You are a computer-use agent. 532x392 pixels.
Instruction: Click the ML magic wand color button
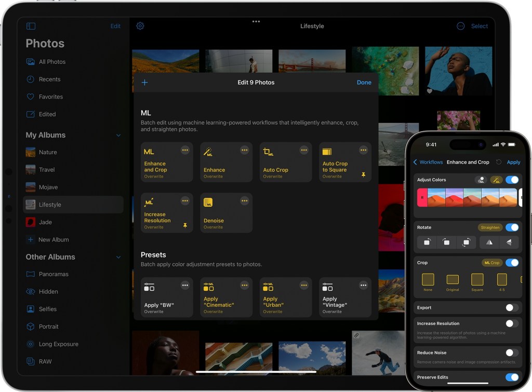[496, 180]
